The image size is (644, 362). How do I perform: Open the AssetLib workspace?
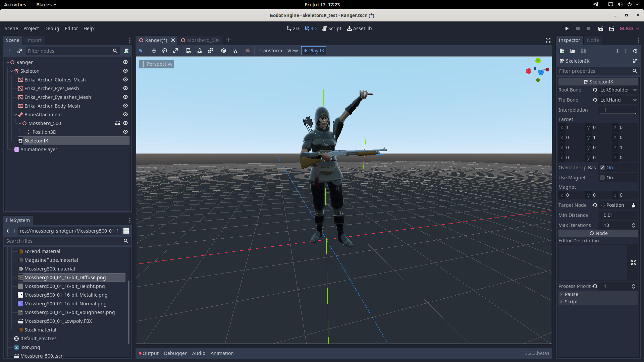(x=359, y=28)
